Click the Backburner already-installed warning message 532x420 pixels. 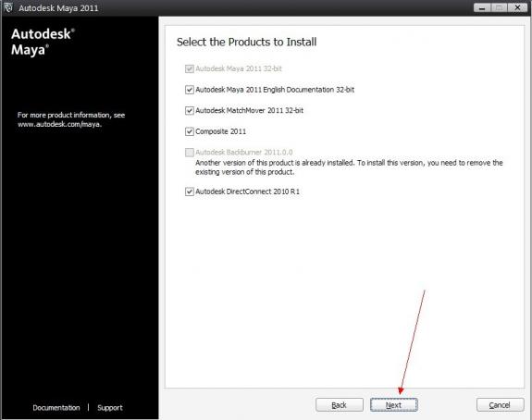[349, 167]
